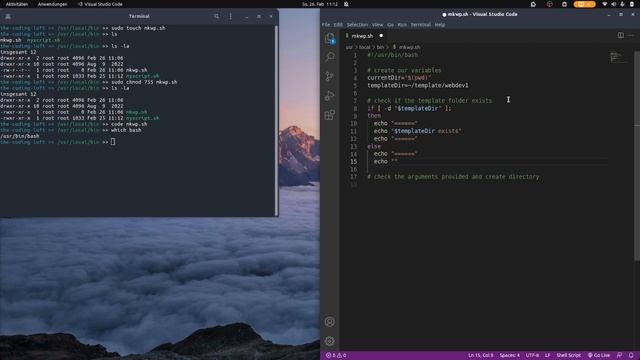This screenshot has height=360, width=640.
Task: Open the Source Control view
Action: click(x=330, y=76)
